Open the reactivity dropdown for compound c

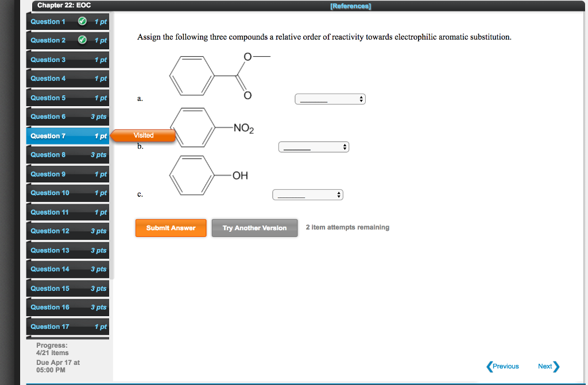pos(308,195)
